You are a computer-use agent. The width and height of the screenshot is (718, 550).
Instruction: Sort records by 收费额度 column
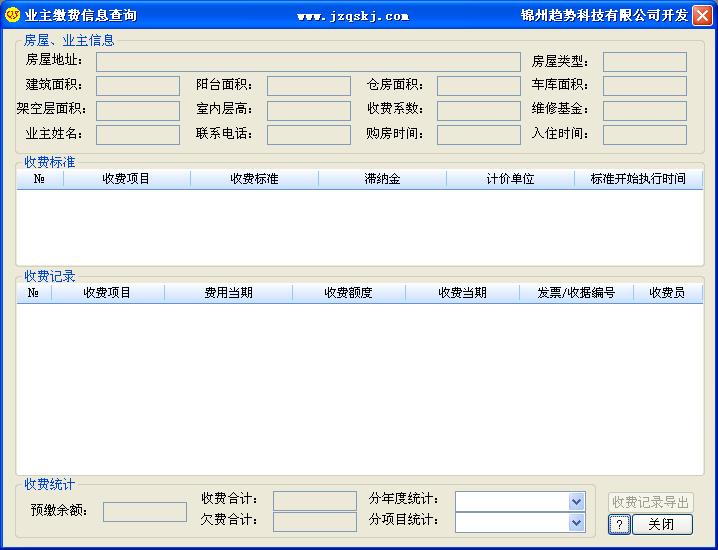(x=348, y=293)
